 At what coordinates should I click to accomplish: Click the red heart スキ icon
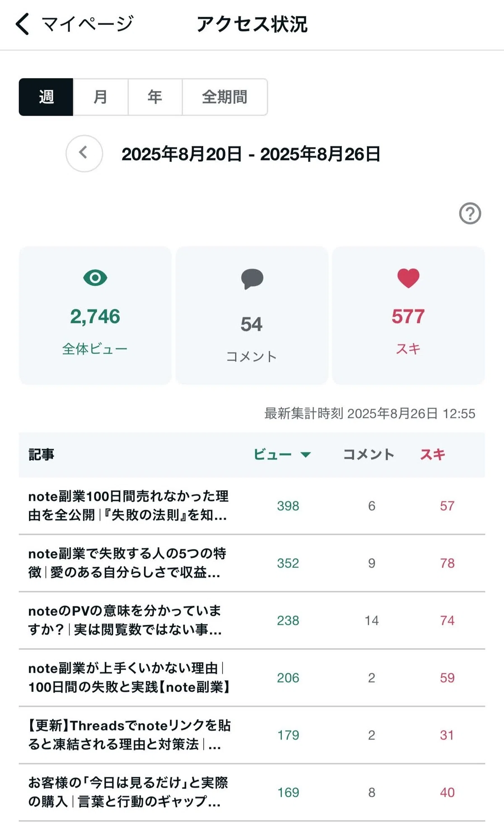pyautogui.click(x=408, y=278)
